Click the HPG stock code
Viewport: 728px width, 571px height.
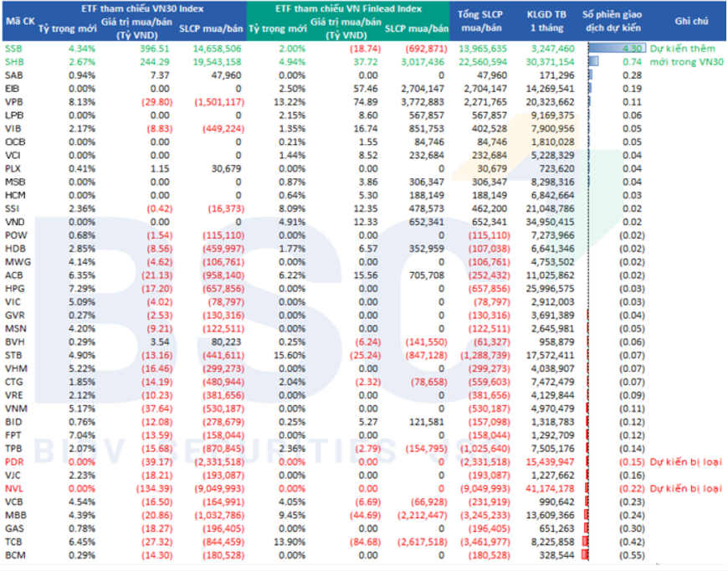pyautogui.click(x=14, y=289)
